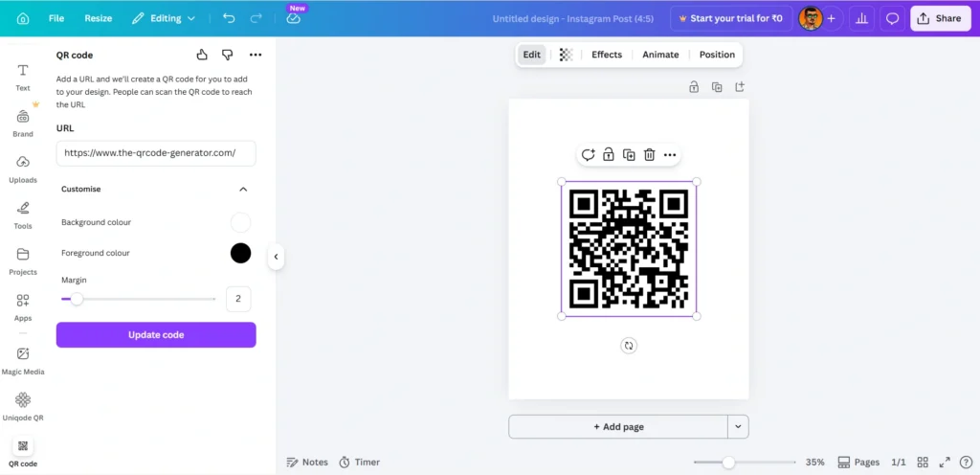980x475 pixels.
Task: Enter fullscreen present mode
Action: 945,463
